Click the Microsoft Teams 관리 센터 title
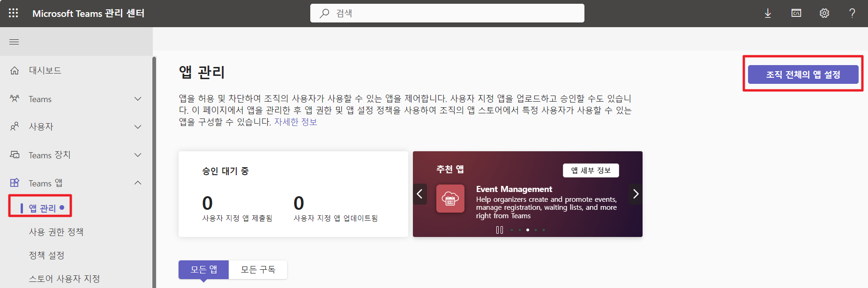Viewport: 868px width, 288px height. click(88, 14)
